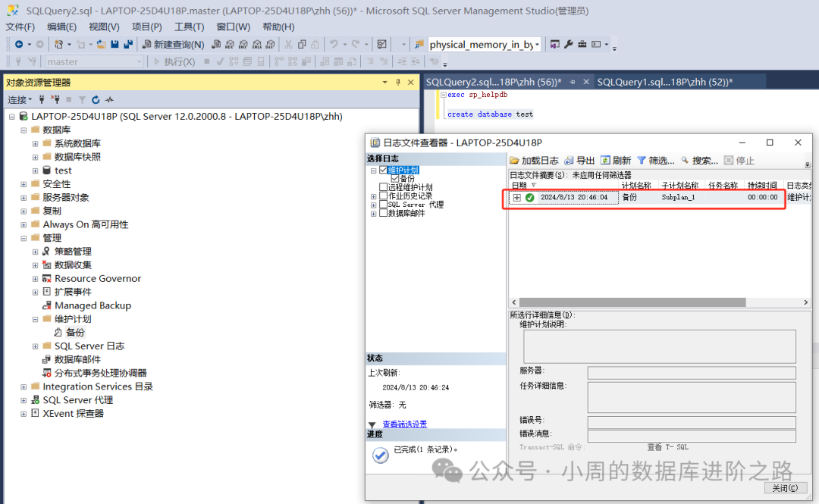Screen dimensions: 819x504
Task: Click the save file disk icon
Action: pyautogui.click(x=115, y=45)
